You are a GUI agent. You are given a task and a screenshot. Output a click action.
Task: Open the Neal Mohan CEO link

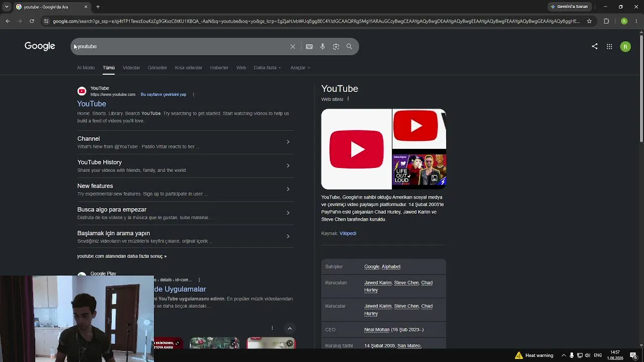pos(377,330)
